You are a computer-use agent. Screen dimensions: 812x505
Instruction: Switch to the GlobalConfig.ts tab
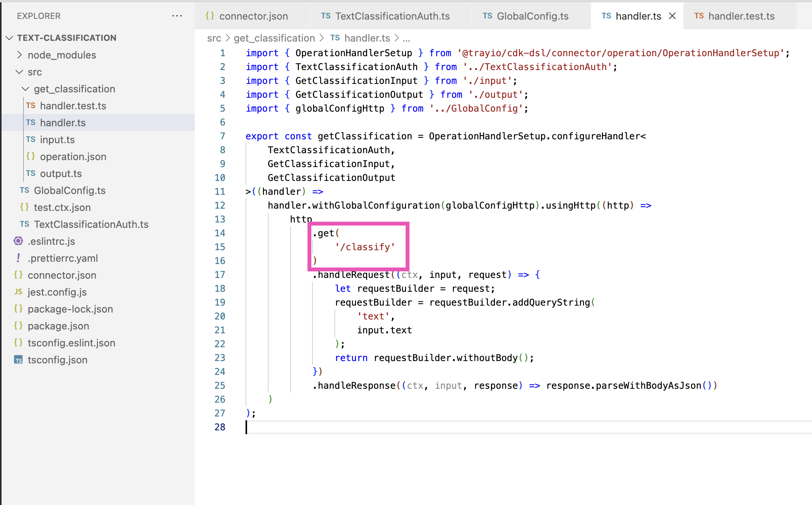pos(532,16)
